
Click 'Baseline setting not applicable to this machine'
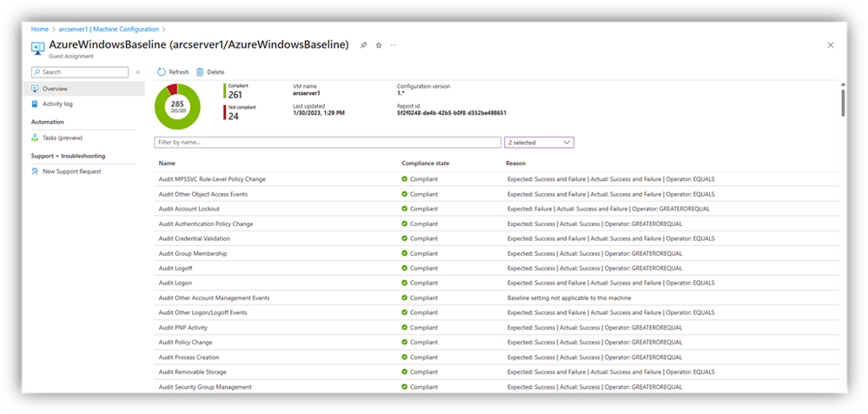point(569,297)
